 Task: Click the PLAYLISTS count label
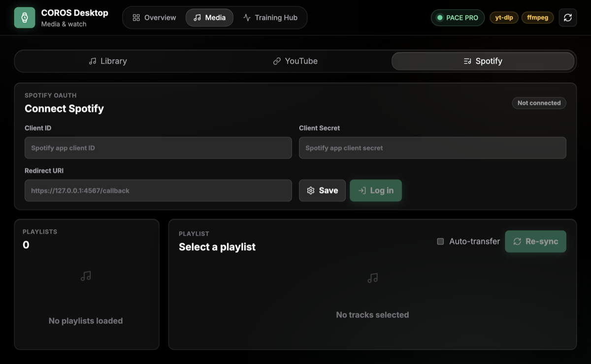(40, 232)
